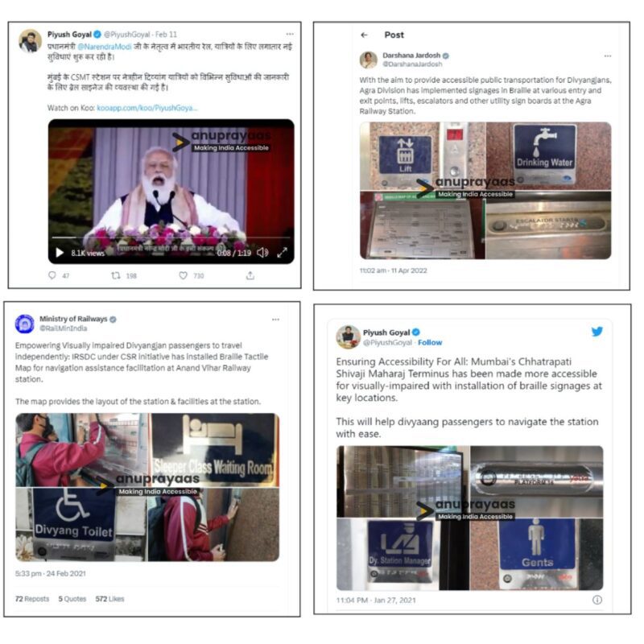Open more options on Ministry of Railways tweet

[x=275, y=320]
